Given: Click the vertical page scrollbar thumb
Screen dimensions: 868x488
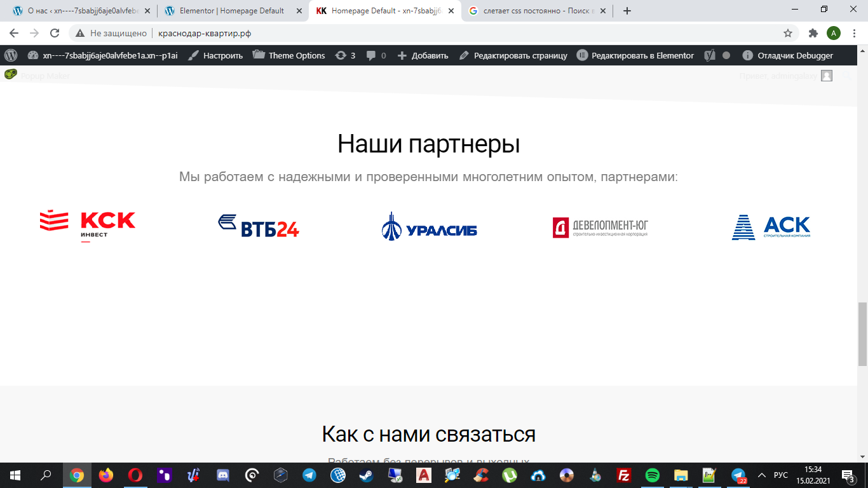Looking at the screenshot, I should pyautogui.click(x=862, y=334).
